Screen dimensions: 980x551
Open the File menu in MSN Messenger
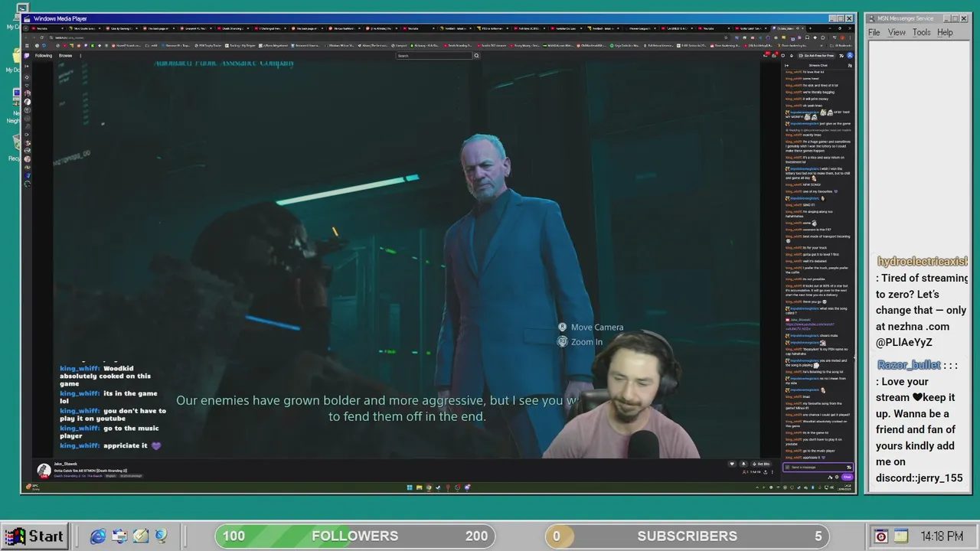[x=874, y=32]
